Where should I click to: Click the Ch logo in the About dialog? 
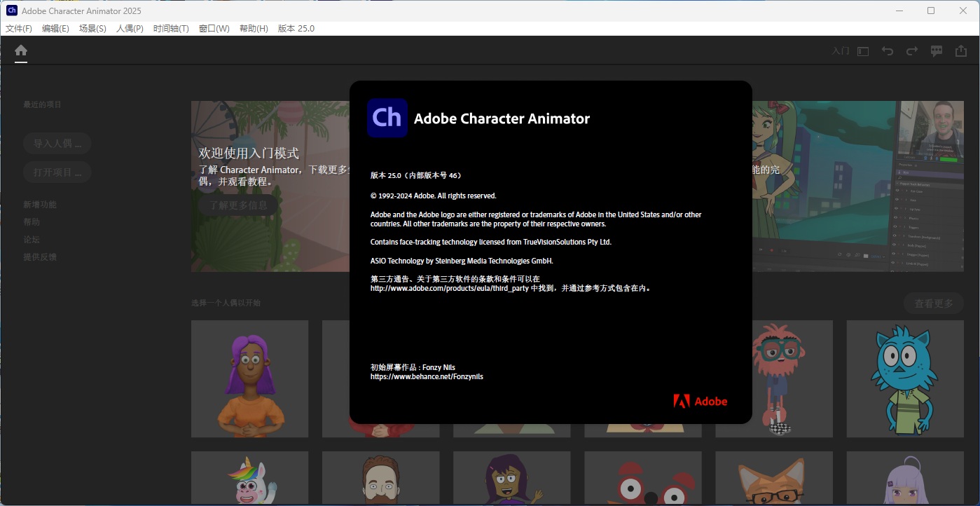[387, 118]
